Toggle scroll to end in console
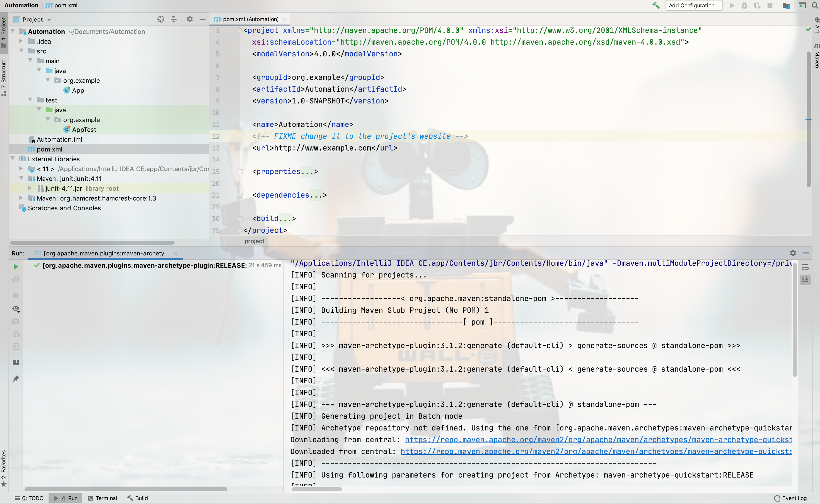 (x=805, y=280)
